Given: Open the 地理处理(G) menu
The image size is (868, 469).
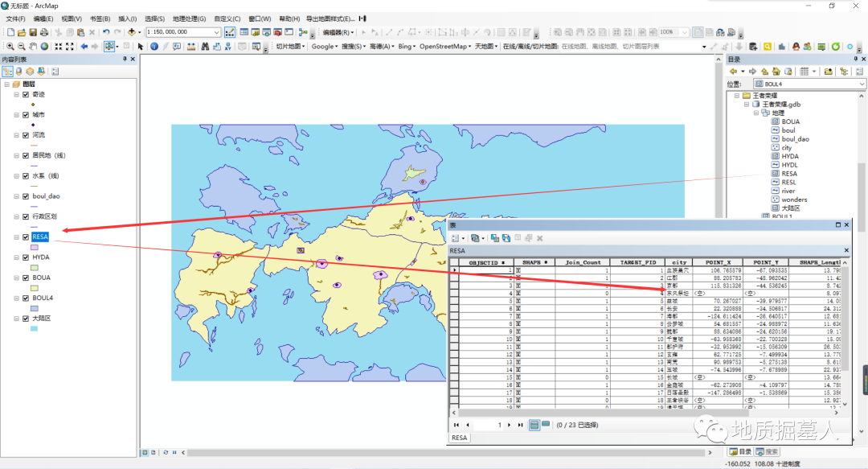Looking at the screenshot, I should [189, 19].
